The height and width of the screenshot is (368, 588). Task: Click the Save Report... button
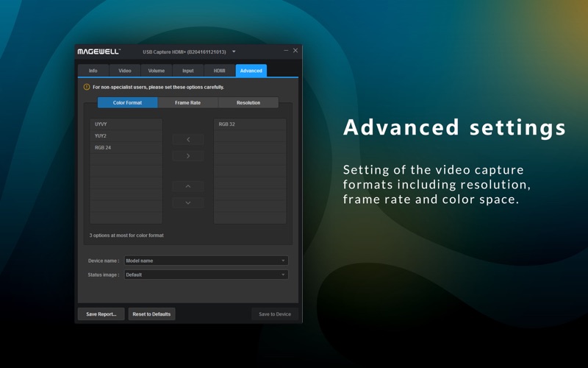(101, 314)
